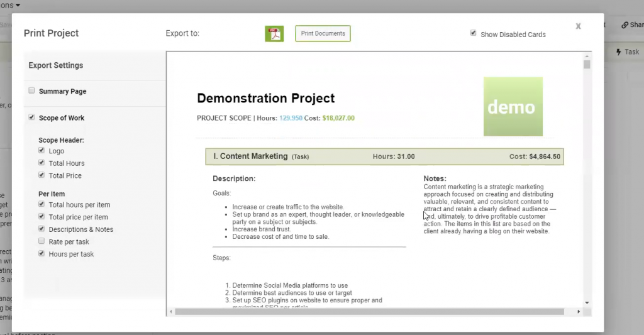Click the horizontal scrollbar thumb

[x=370, y=312]
